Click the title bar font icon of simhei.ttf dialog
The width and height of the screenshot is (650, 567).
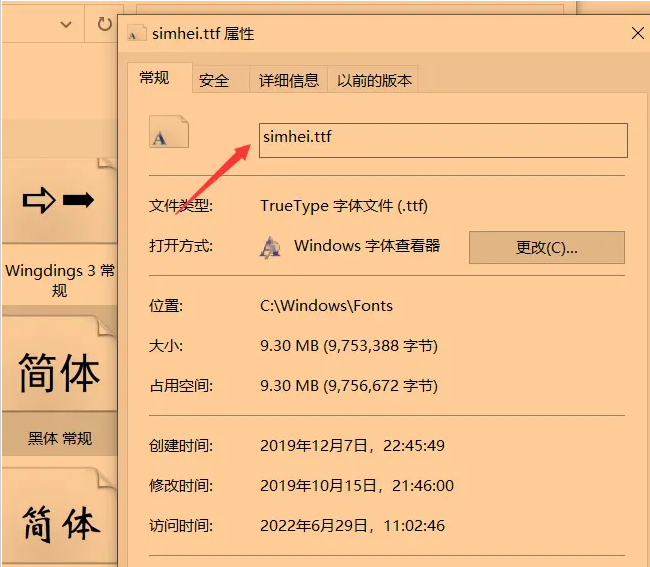tap(137, 34)
